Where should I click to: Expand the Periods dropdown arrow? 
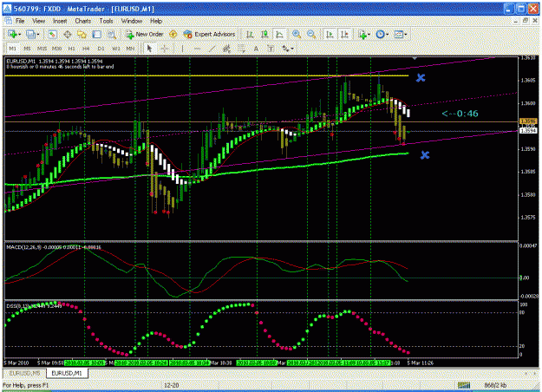pyautogui.click(x=387, y=34)
